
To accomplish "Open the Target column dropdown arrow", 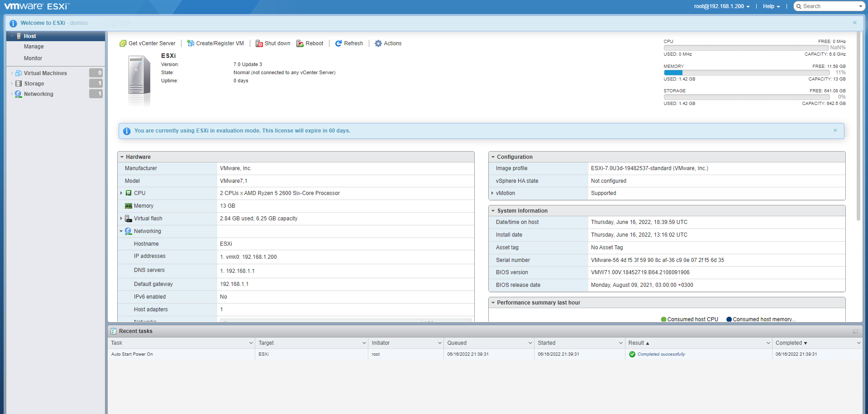I will [x=364, y=343].
